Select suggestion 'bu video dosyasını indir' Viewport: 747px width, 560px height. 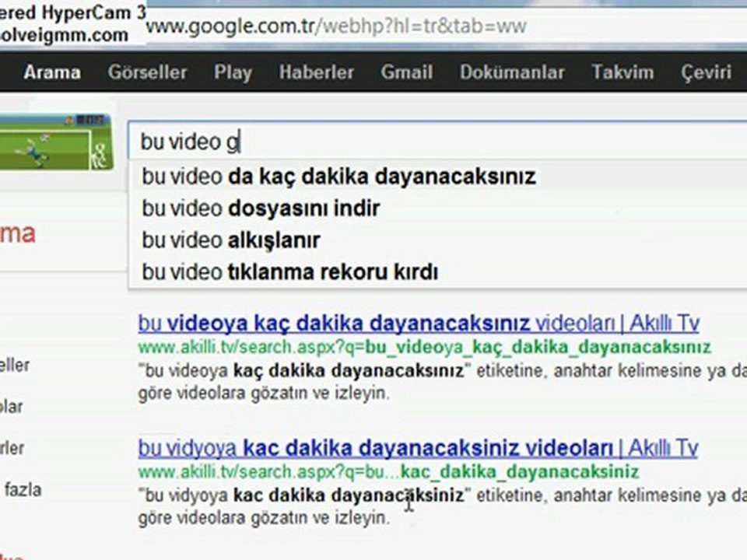[437, 208]
